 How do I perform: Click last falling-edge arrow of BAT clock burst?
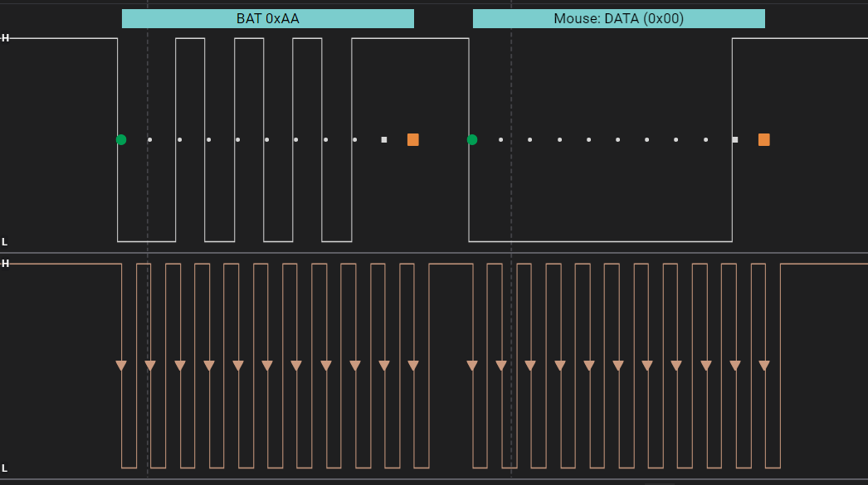[x=413, y=366]
